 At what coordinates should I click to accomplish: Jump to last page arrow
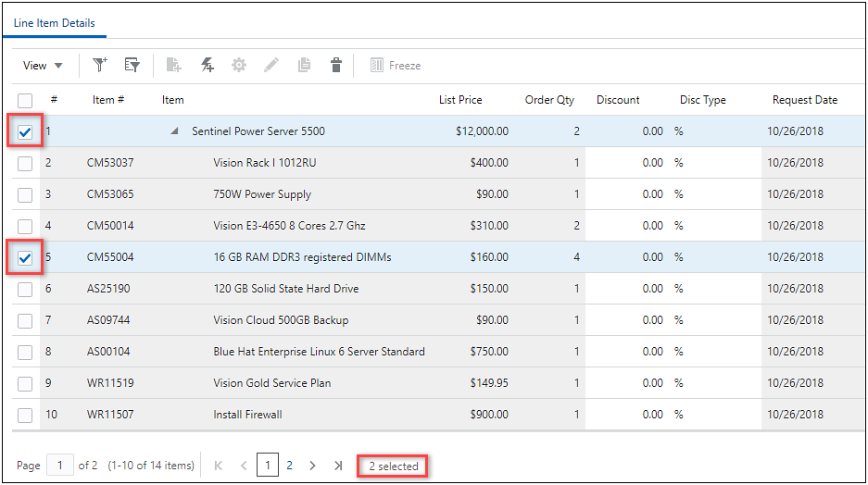(338, 466)
